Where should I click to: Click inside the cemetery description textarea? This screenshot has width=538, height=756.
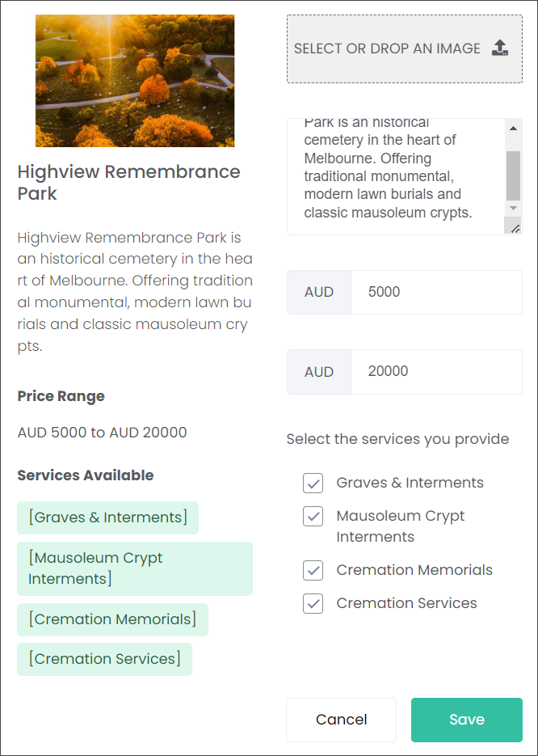396,176
